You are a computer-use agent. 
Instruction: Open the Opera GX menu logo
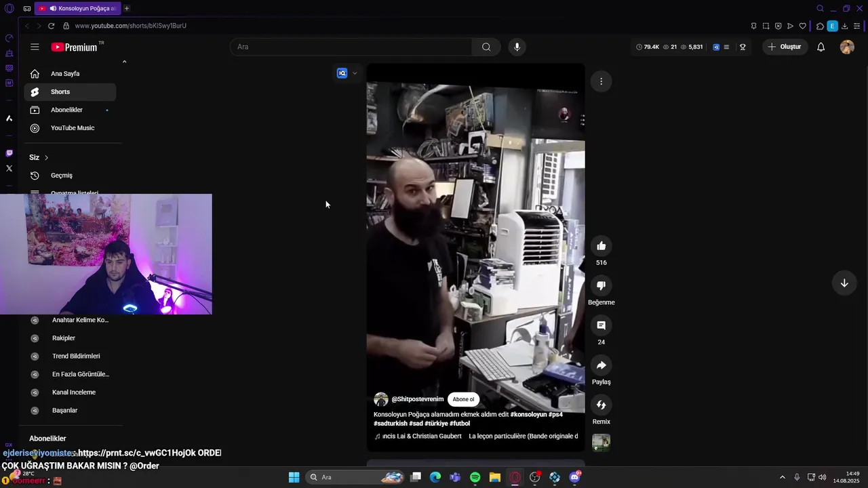9,9
